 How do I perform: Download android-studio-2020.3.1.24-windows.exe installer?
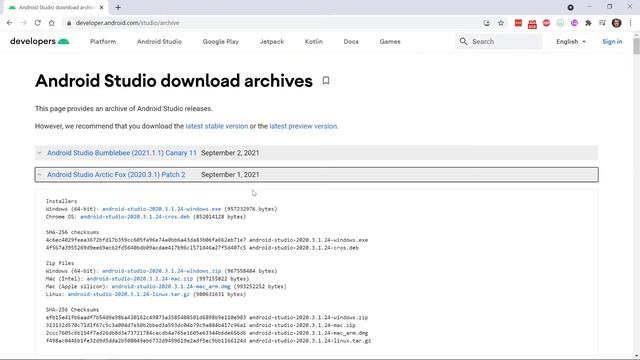click(161, 209)
